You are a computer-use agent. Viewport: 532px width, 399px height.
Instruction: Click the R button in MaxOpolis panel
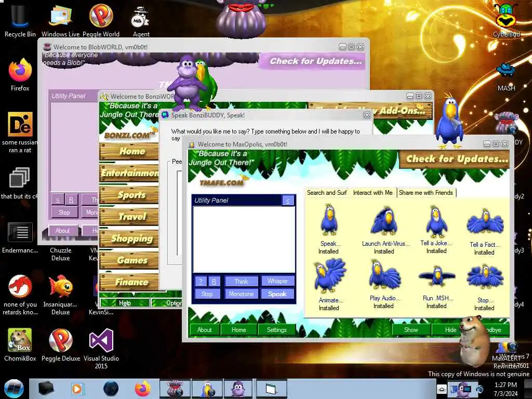[214, 281]
